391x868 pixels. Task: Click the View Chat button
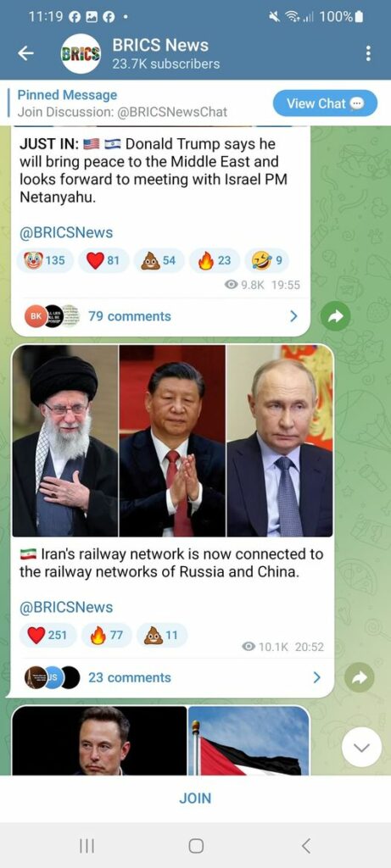tap(325, 103)
